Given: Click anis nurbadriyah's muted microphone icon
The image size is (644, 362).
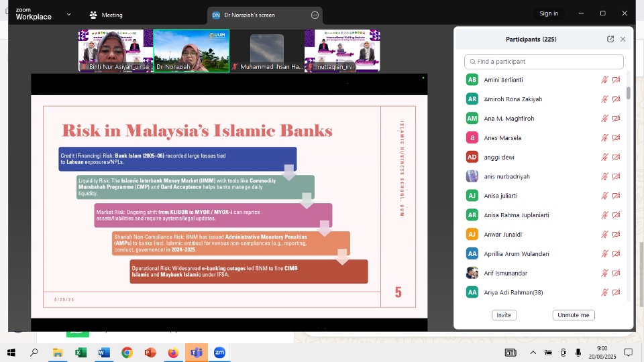Looking at the screenshot, I should point(604,176).
